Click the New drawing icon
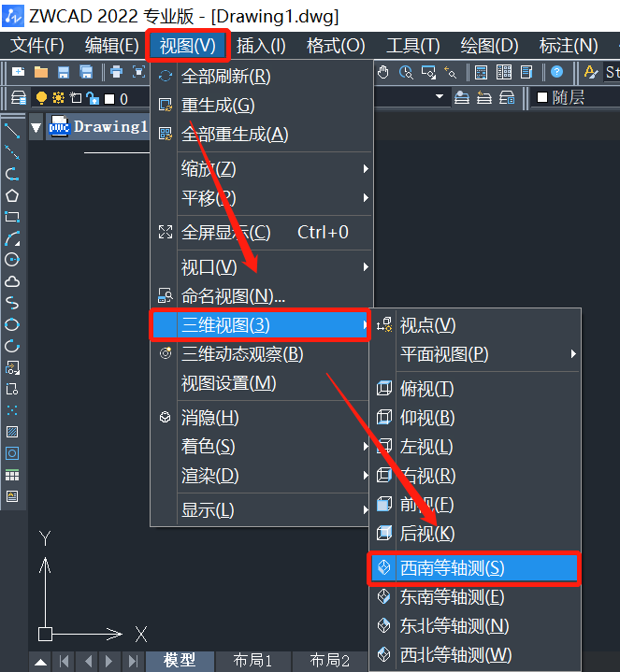Viewport: 620px width, 672px height. click(18, 72)
